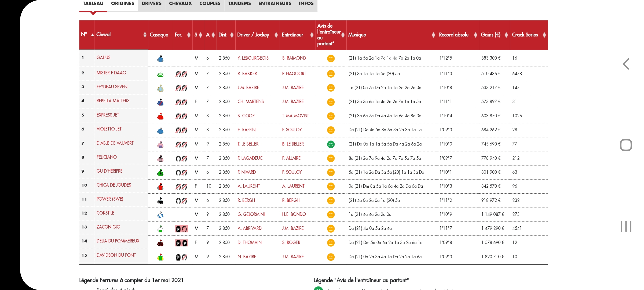
Task: Click DIABLE DE VAUVERT silk icon
Action: tap(160, 144)
